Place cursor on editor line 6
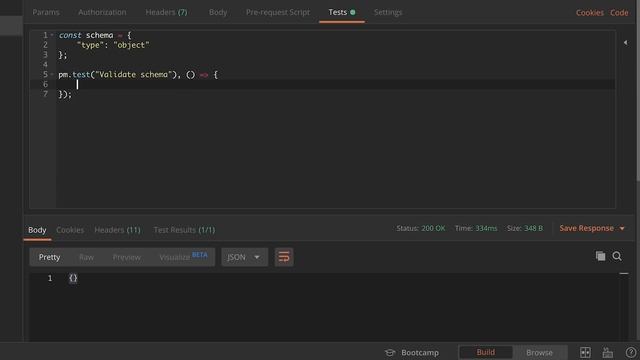The image size is (640, 360). pyautogui.click(x=335, y=84)
